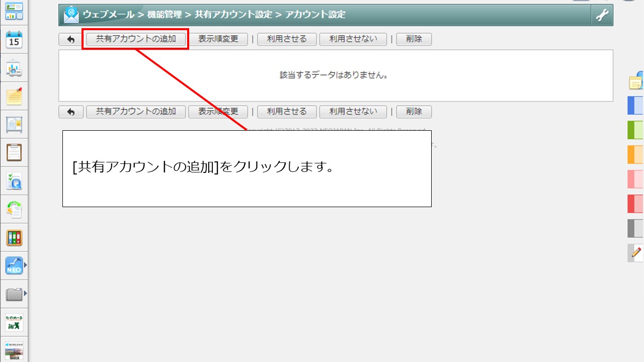Open the blue NEO chart icon
The width and height of the screenshot is (644, 362).
[x=14, y=265]
